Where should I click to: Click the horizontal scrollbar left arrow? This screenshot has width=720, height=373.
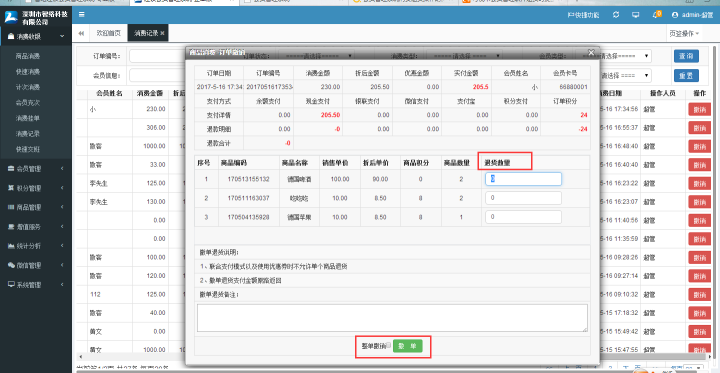pyautogui.click(x=81, y=357)
